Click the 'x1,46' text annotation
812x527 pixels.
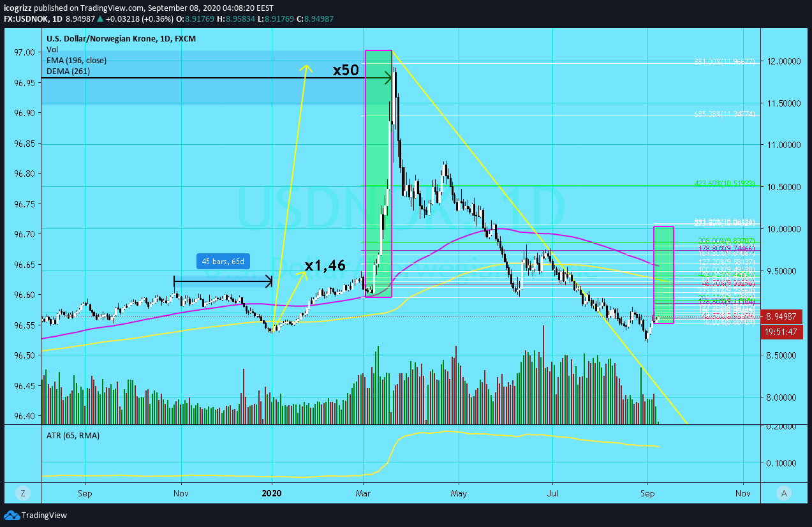point(325,265)
